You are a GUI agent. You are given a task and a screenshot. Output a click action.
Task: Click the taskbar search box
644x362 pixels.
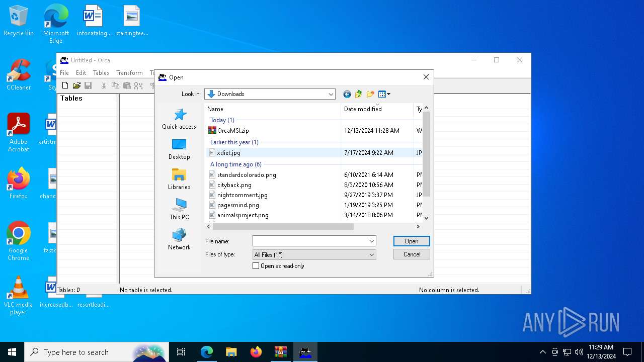[96, 352]
